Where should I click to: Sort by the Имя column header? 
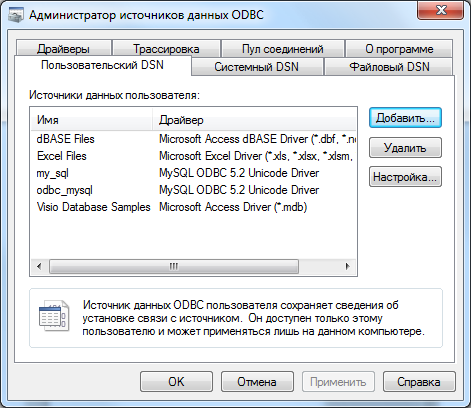[x=92, y=120]
